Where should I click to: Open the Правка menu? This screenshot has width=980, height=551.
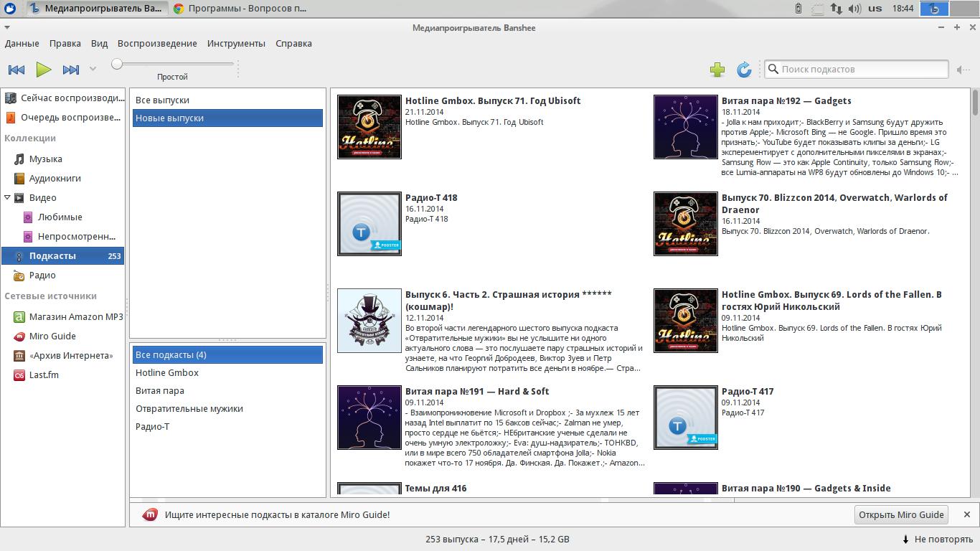(x=65, y=43)
